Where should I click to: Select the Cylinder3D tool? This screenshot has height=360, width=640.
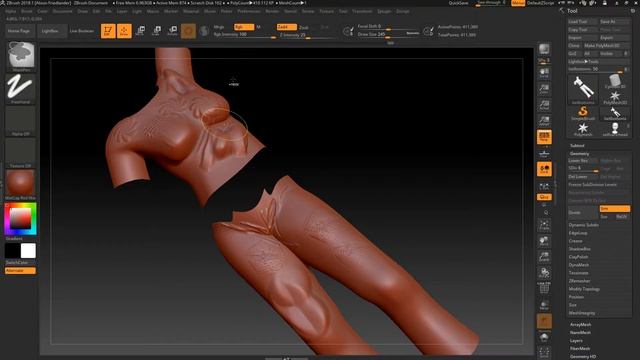click(x=615, y=81)
